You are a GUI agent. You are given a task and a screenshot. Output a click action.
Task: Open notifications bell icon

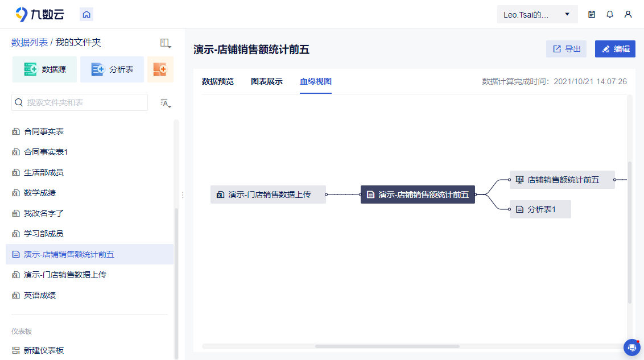point(610,14)
